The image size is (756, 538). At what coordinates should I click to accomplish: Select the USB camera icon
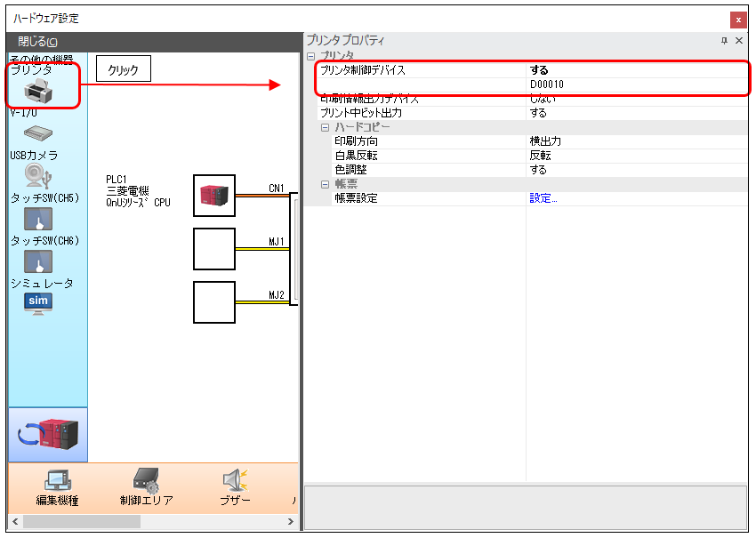(x=37, y=174)
